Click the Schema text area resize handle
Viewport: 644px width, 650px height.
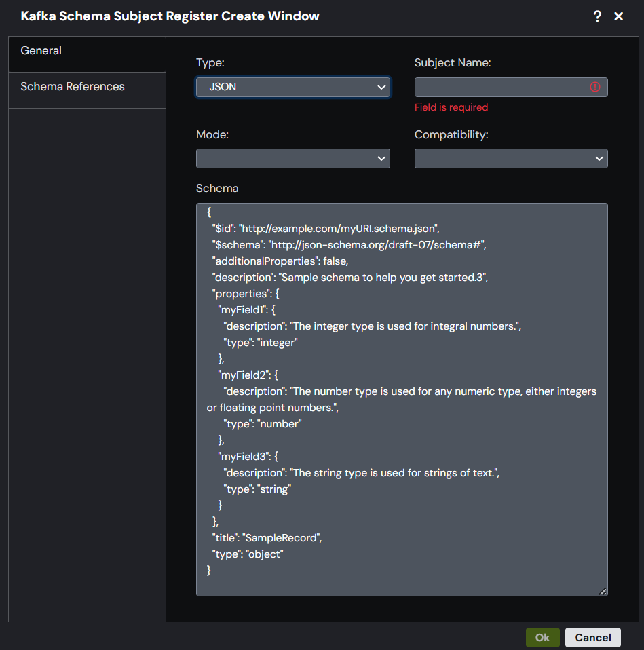pos(603,592)
